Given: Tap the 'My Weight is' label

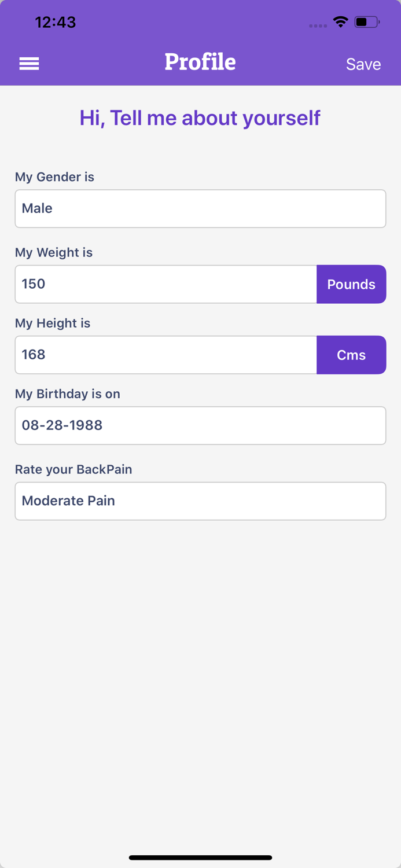Looking at the screenshot, I should click(54, 252).
